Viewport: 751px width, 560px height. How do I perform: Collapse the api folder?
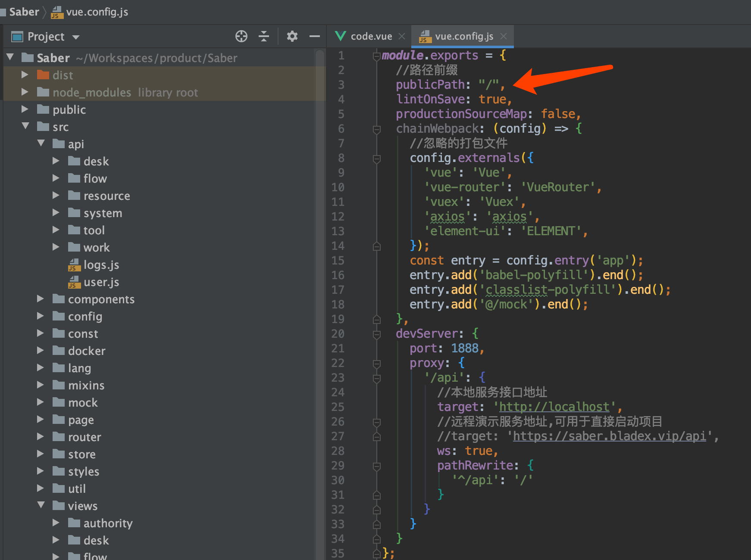pyautogui.click(x=41, y=143)
